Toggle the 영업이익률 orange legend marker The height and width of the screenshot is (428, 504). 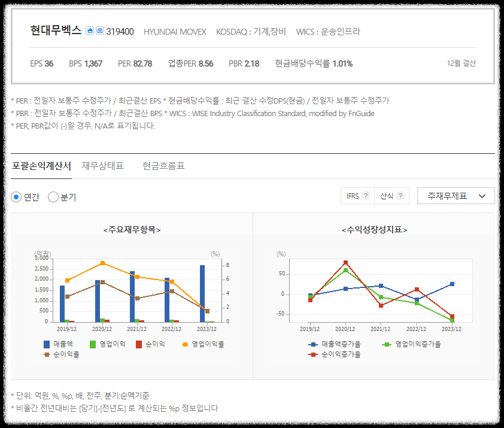(x=185, y=344)
